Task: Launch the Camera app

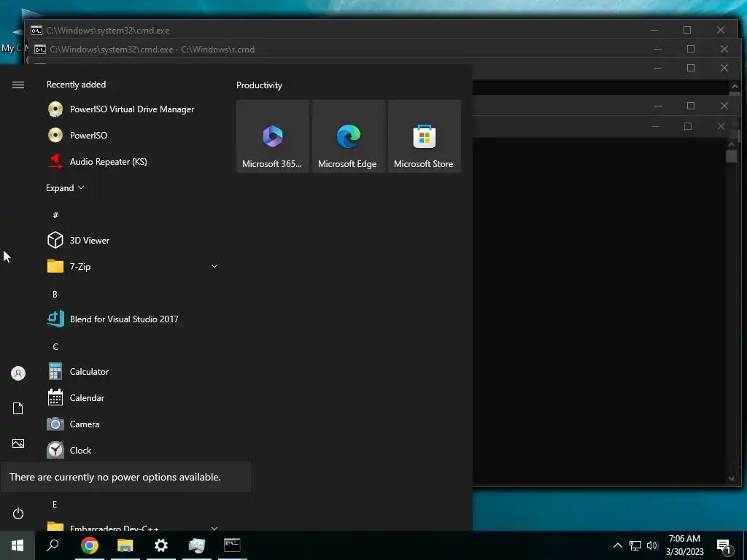Action: (x=132, y=424)
